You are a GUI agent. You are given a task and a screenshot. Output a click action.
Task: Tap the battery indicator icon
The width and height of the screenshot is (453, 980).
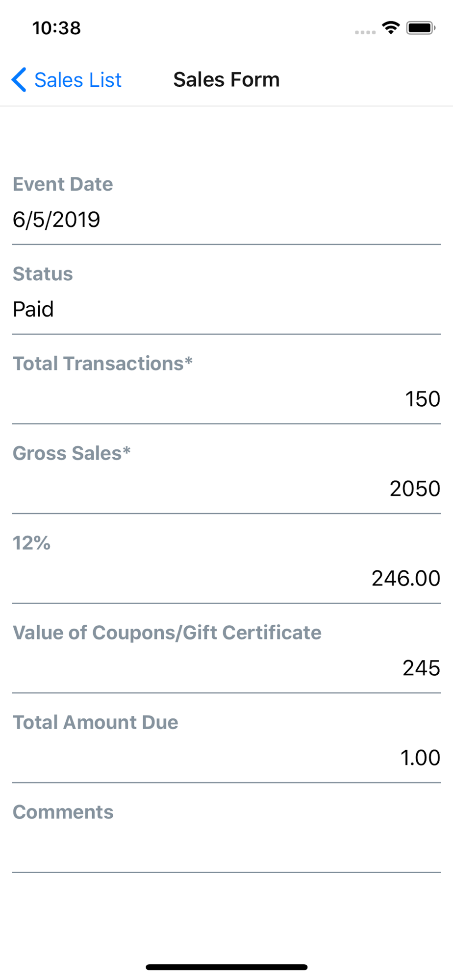[x=421, y=28]
